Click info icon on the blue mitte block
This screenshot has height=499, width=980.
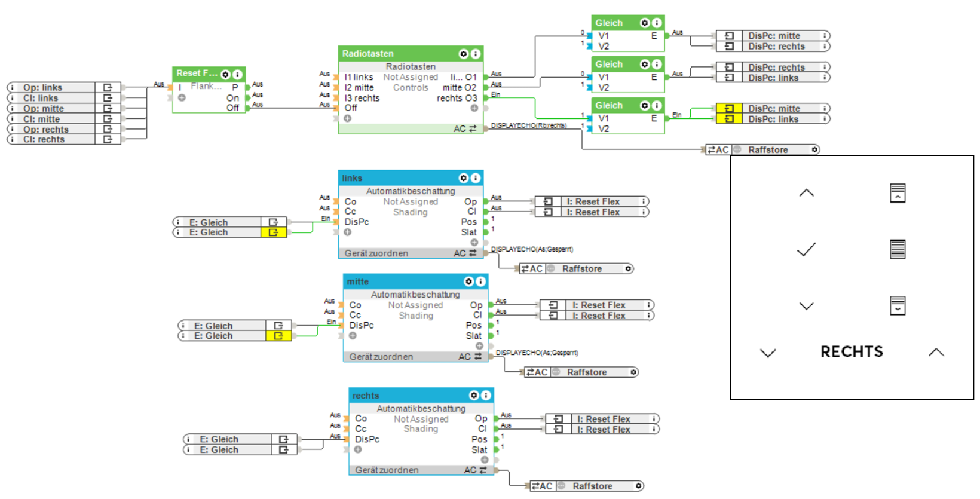click(480, 281)
